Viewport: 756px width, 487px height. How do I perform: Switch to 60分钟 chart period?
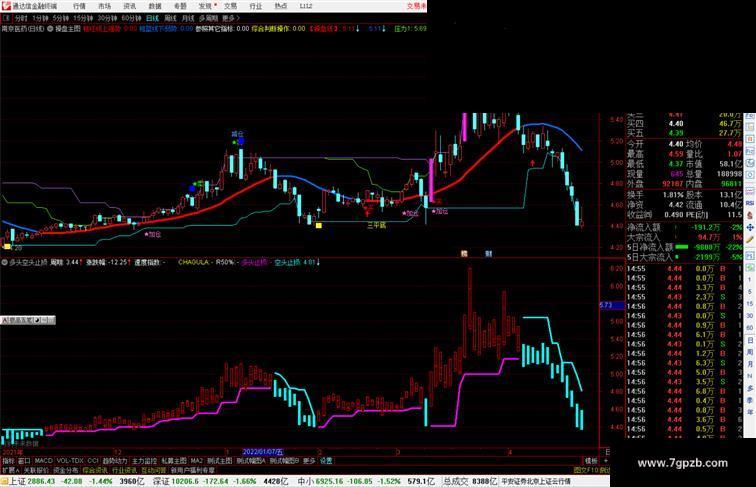click(131, 18)
